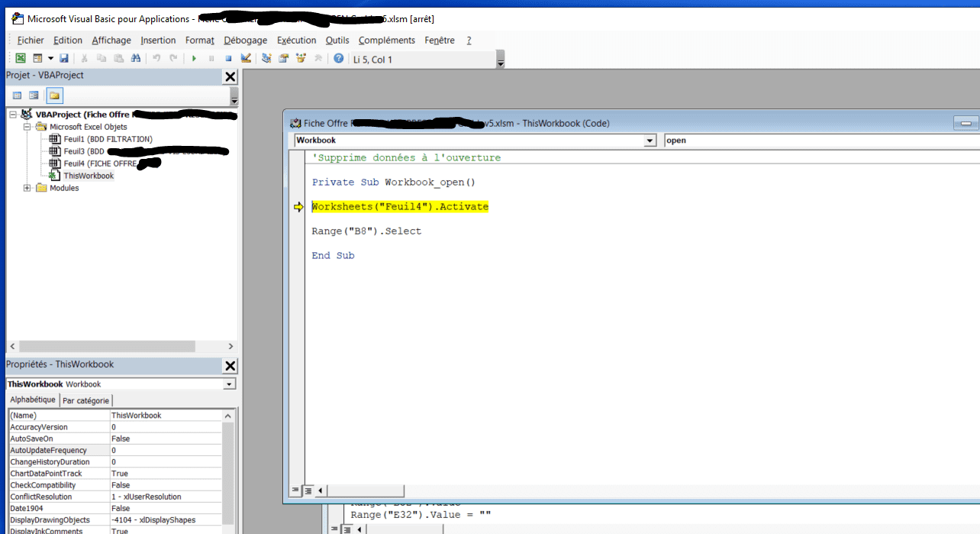Open the Standard toolbar options arrow
Image resolution: width=980 pixels, height=534 pixels.
501,59
